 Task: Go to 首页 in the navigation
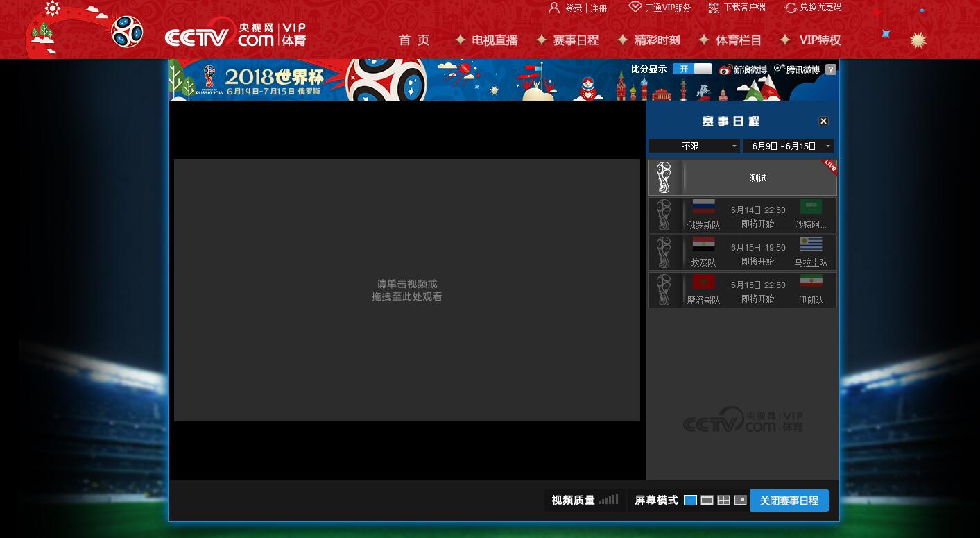click(x=414, y=40)
